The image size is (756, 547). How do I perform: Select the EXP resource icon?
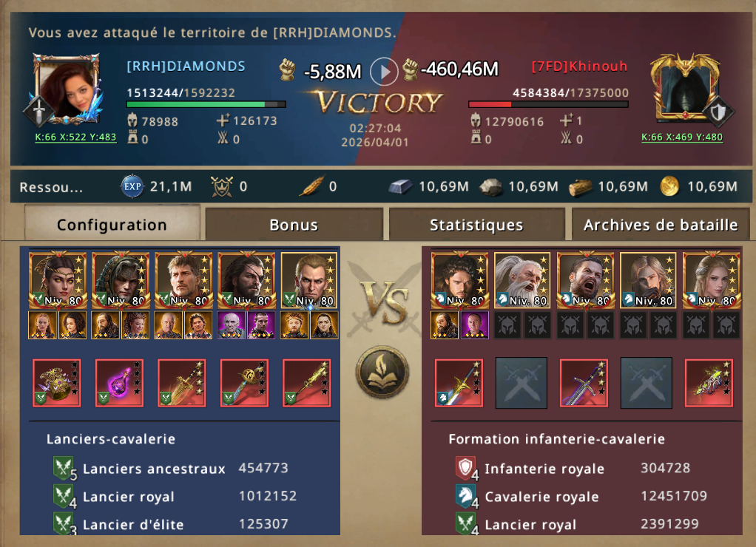(132, 186)
